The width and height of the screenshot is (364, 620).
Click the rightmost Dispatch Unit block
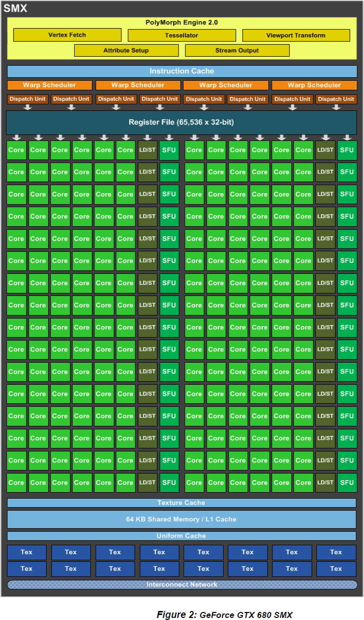(336, 99)
